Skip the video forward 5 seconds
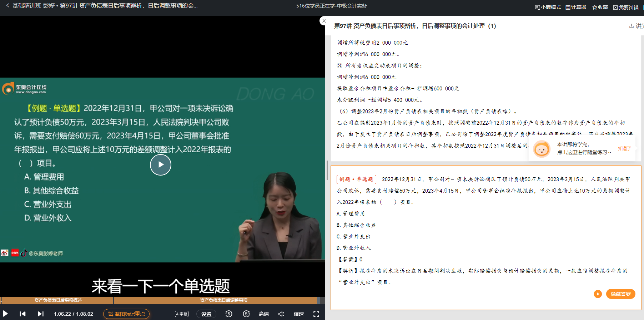Viewport: 644px width, 320px height. [x=246, y=314]
